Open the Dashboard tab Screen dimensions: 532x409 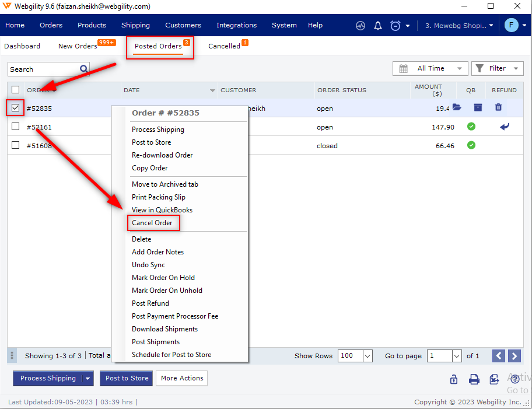click(x=22, y=46)
